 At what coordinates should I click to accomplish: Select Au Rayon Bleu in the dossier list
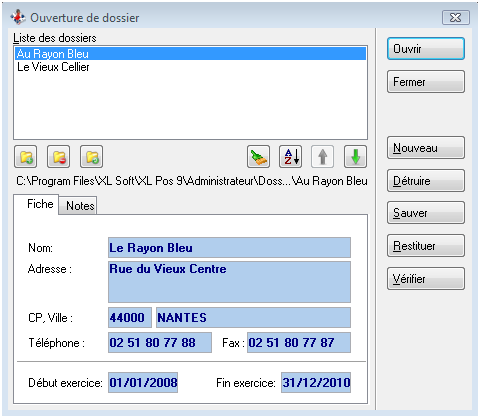point(190,54)
